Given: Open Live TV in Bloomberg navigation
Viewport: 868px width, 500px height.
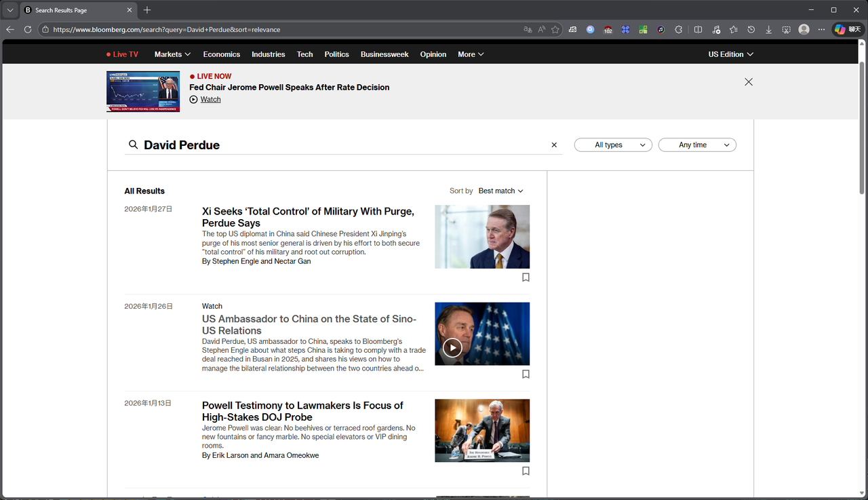Looking at the screenshot, I should click(x=122, y=54).
